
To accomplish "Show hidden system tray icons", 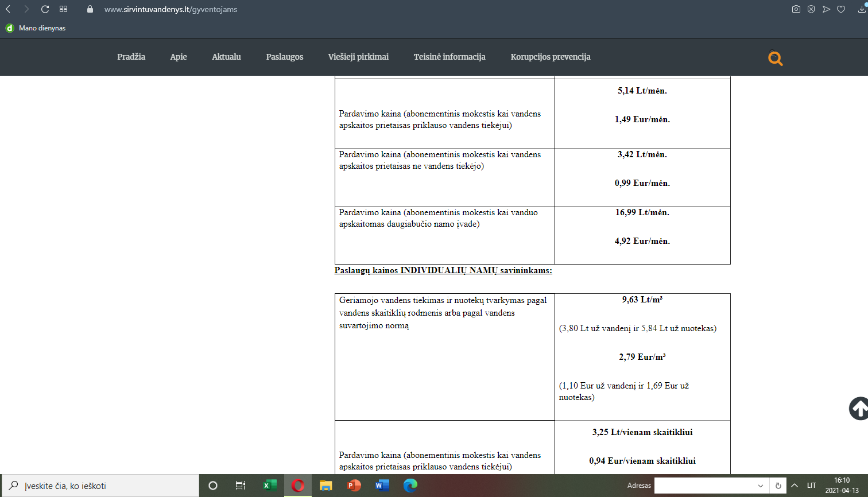I will tap(795, 486).
